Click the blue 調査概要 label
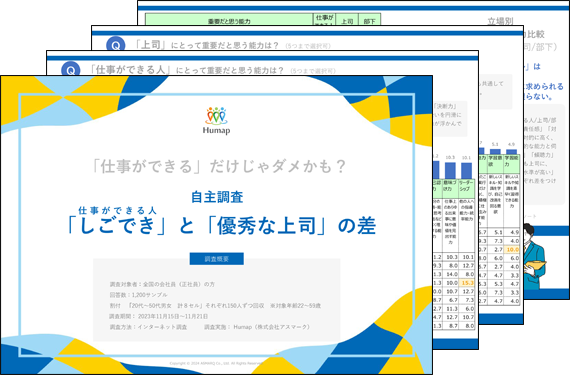Viewport: 570px width, 375px height. pyautogui.click(x=217, y=259)
